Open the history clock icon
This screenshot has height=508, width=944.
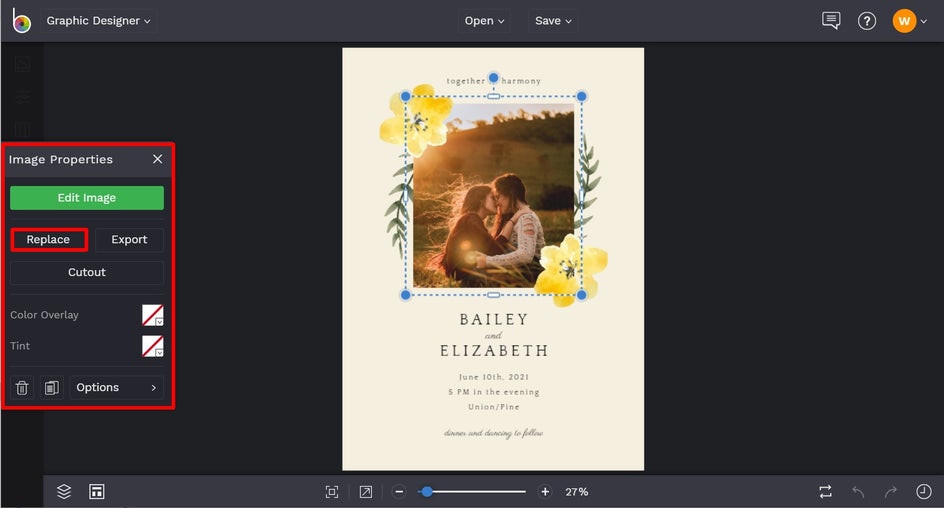[x=924, y=492]
